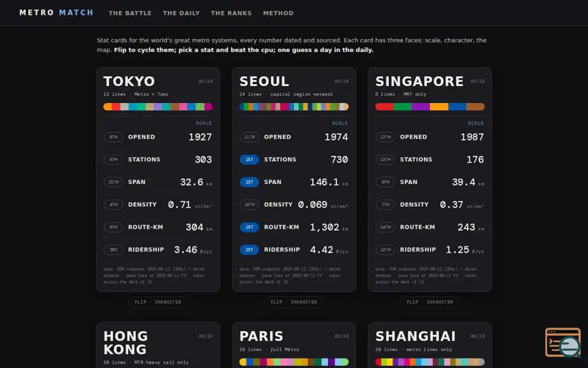Image resolution: width=588 pixels, height=368 pixels.
Task: Open The Daily section
Action: pyautogui.click(x=181, y=13)
